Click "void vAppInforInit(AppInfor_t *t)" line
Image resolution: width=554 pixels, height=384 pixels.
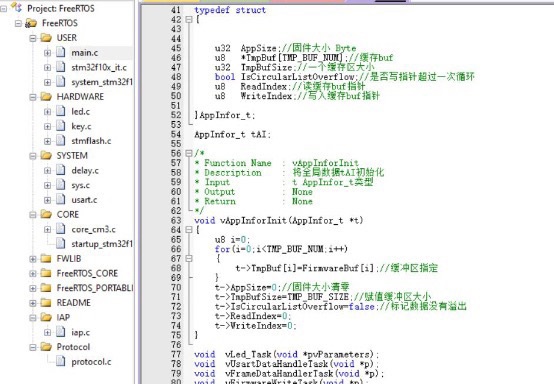click(x=278, y=221)
